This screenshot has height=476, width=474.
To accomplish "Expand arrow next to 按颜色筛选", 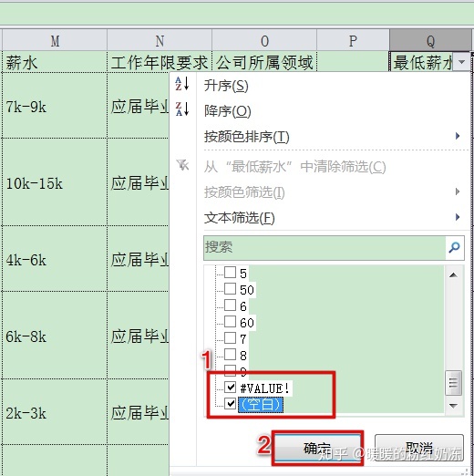I will click(458, 191).
